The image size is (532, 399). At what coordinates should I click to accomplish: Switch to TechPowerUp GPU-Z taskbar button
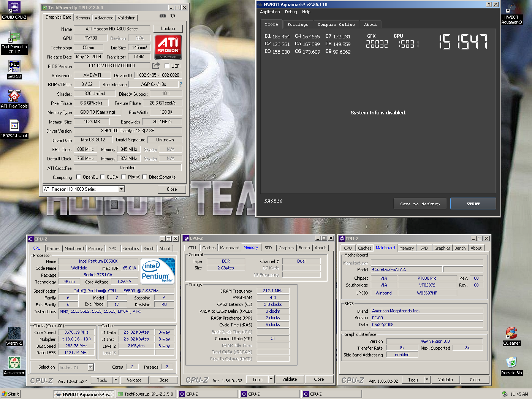[x=146, y=394]
